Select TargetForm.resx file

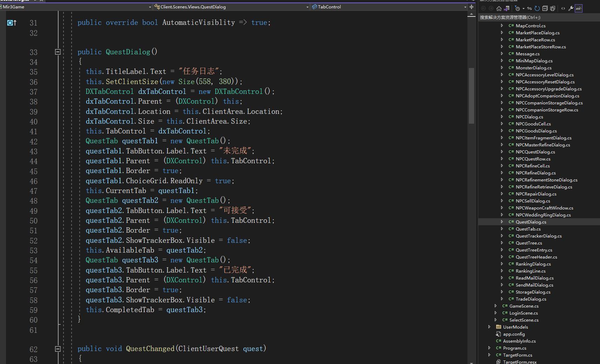tap(520, 362)
